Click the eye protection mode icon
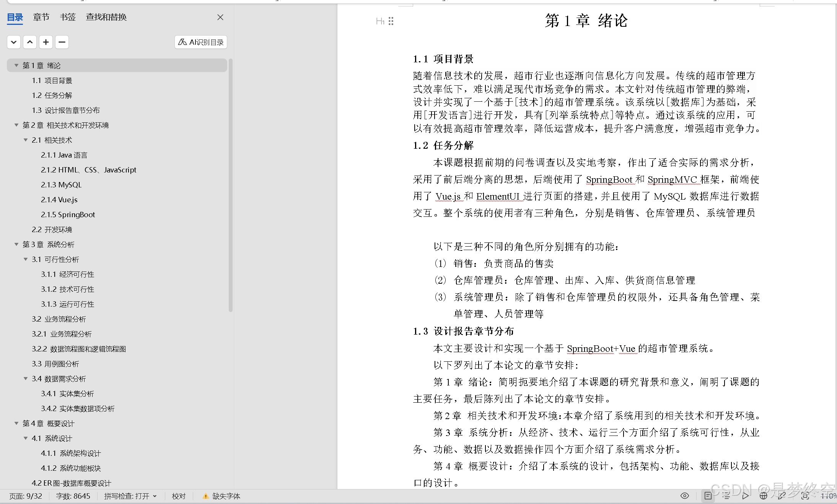837x504 pixels. pos(685,496)
